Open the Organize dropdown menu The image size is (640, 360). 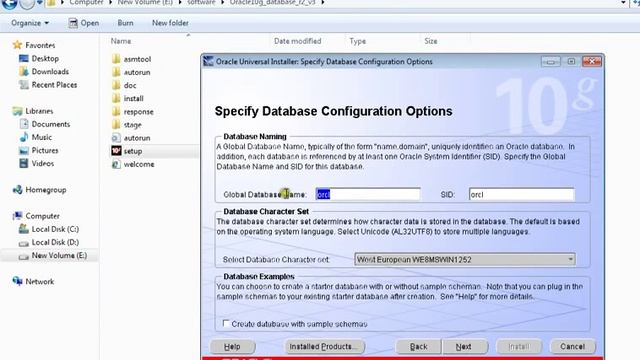[x=30, y=23]
